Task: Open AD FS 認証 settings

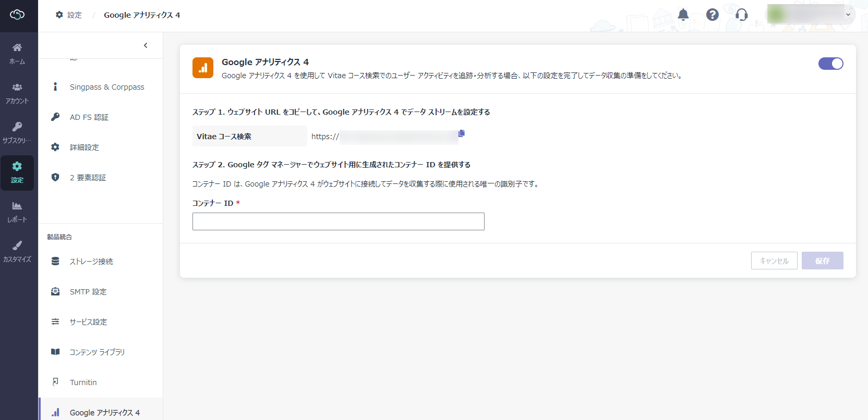Action: pyautogui.click(x=101, y=117)
